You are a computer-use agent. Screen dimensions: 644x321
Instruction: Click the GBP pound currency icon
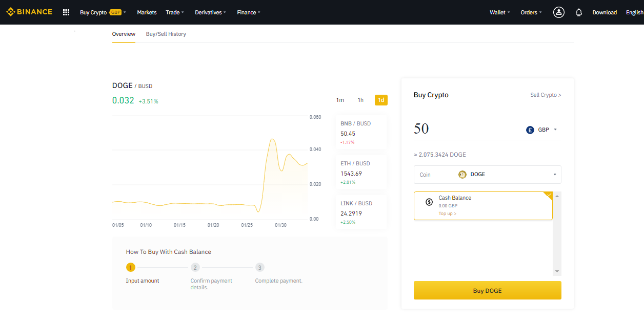tap(530, 130)
